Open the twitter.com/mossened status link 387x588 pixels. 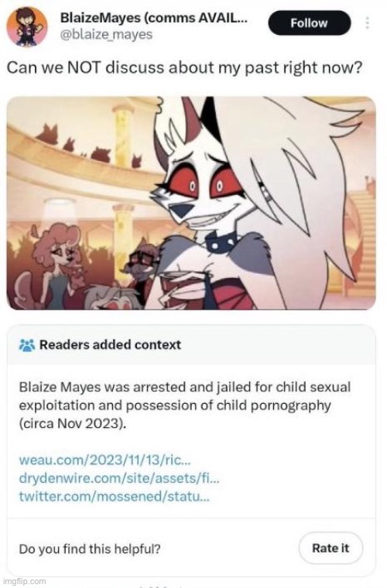point(115,497)
